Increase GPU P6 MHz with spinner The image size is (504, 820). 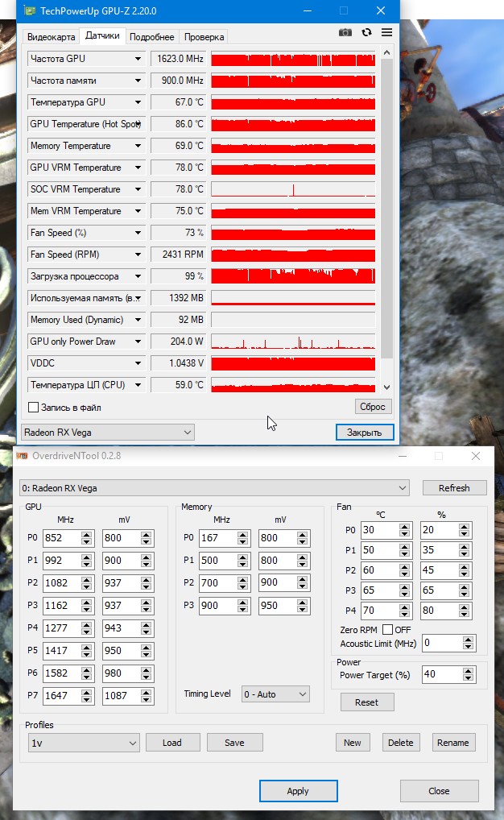(87, 669)
